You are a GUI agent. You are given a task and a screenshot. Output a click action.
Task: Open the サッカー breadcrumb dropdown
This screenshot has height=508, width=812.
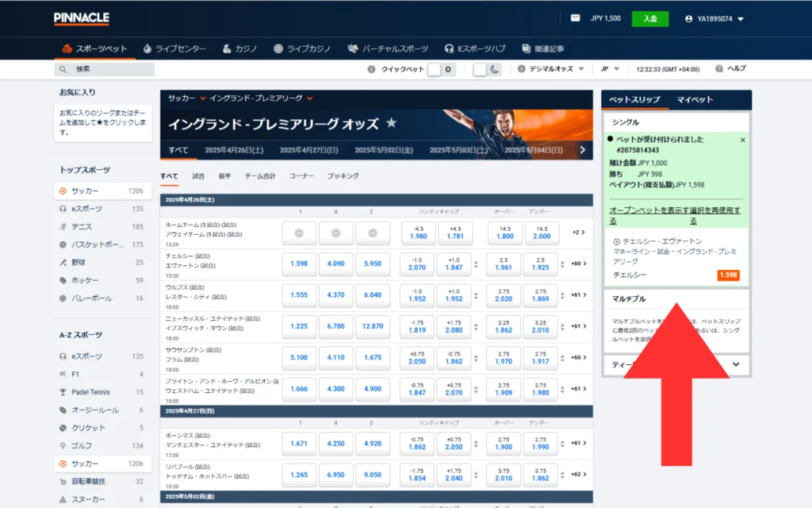tap(202, 98)
